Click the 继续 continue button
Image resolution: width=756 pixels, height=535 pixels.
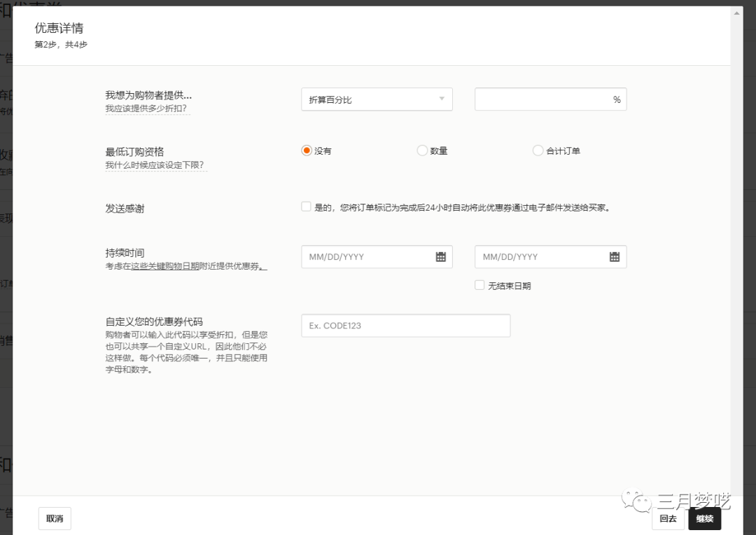tap(704, 518)
